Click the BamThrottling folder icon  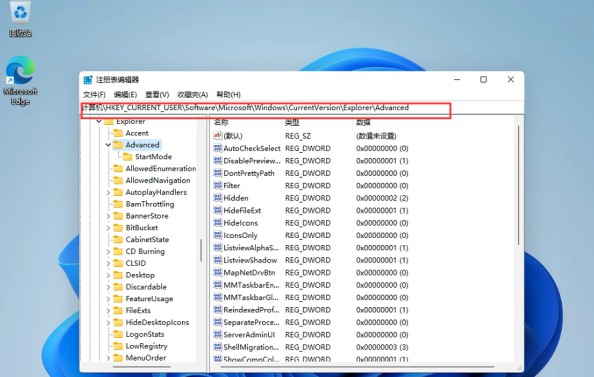118,204
